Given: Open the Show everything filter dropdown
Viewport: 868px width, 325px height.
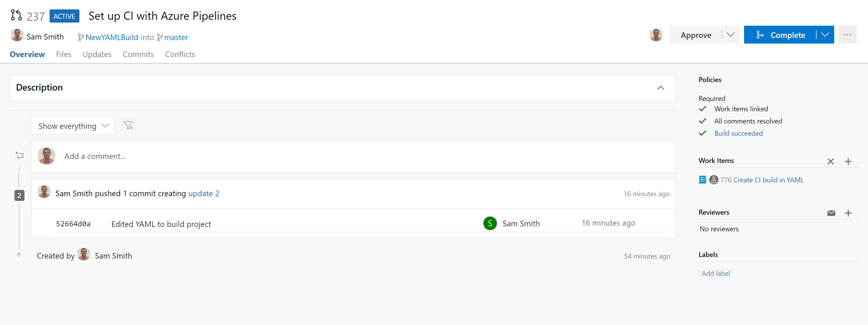Looking at the screenshot, I should pos(73,126).
